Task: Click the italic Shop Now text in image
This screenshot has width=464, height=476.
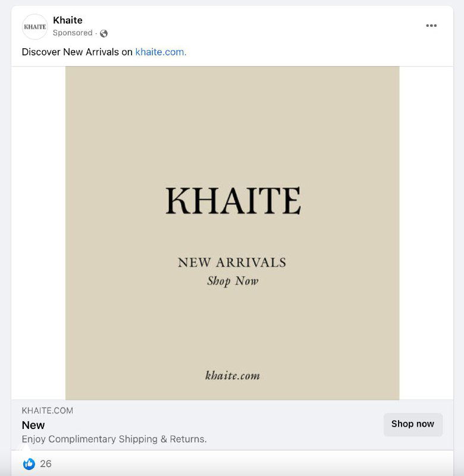Action: pyautogui.click(x=233, y=281)
